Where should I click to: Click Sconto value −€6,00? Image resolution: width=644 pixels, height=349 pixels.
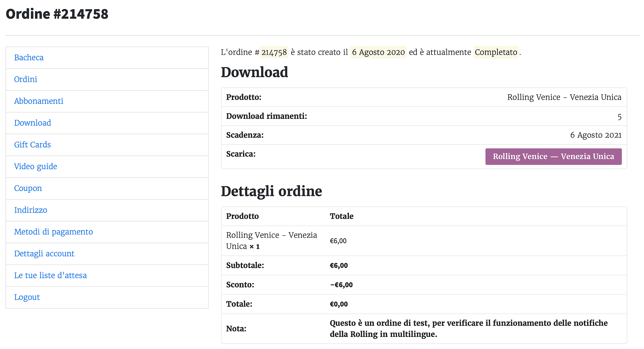pos(341,285)
